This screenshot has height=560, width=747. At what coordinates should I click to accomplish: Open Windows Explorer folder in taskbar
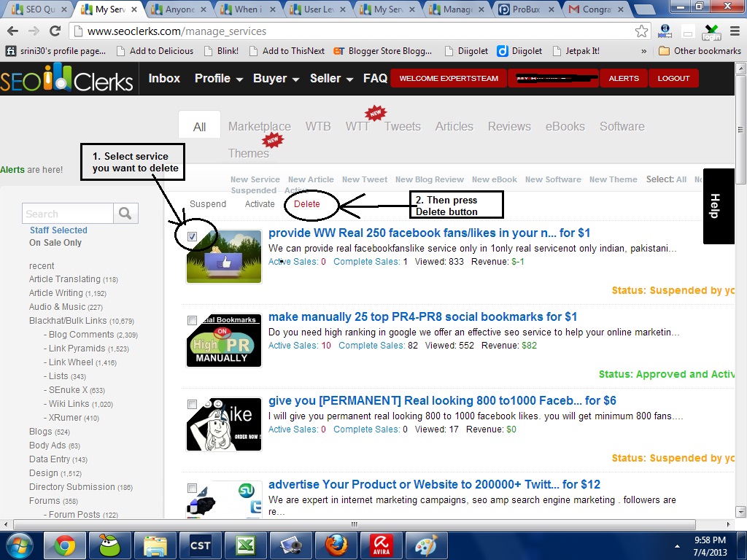(155, 545)
